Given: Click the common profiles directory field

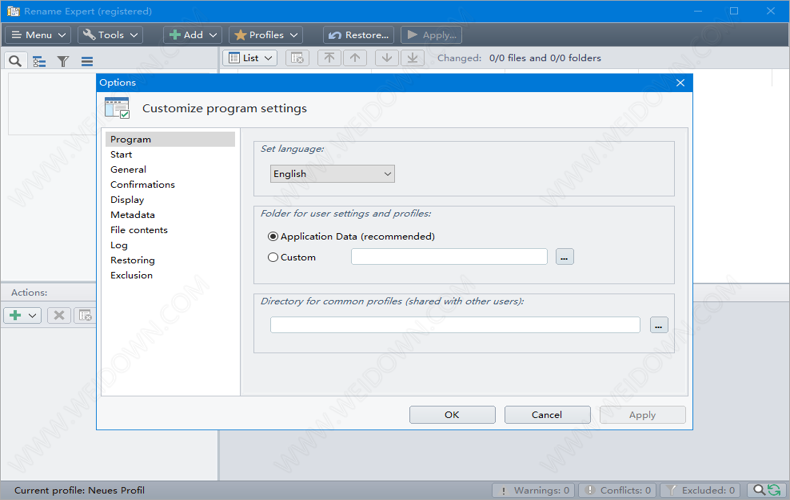Looking at the screenshot, I should pos(455,325).
